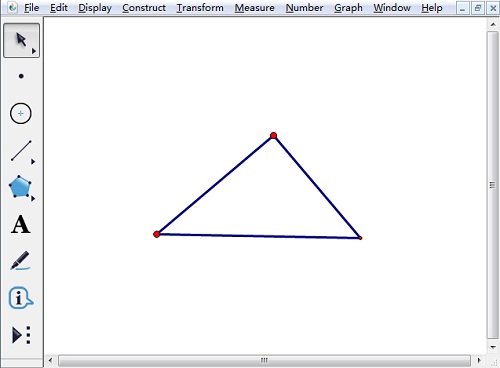Open the Custom tools icon
Image resolution: width=500 pixels, height=368 pixels.
coord(21,335)
